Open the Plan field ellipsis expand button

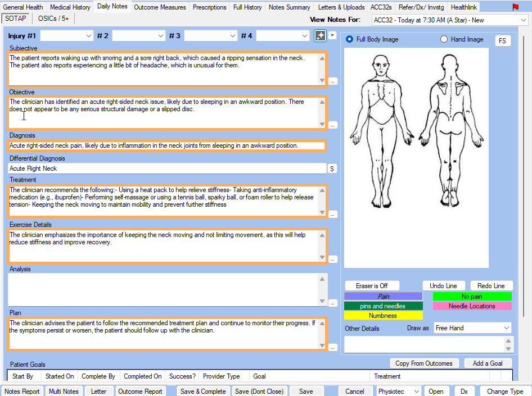(333, 347)
